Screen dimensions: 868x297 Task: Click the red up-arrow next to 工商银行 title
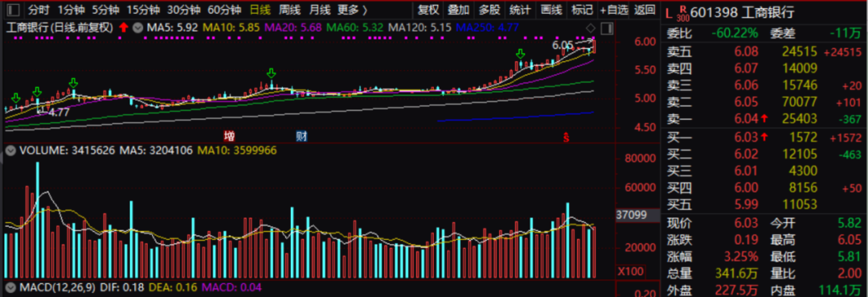click(123, 27)
